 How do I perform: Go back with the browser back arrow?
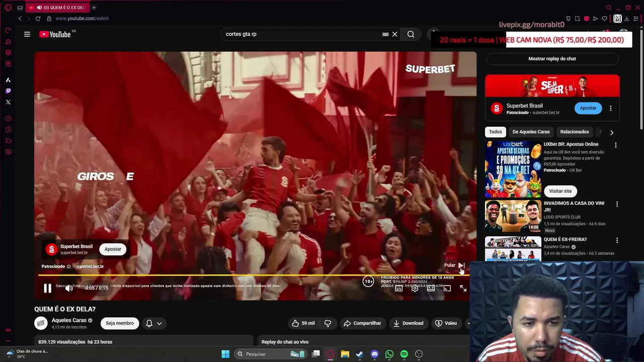click(x=20, y=19)
